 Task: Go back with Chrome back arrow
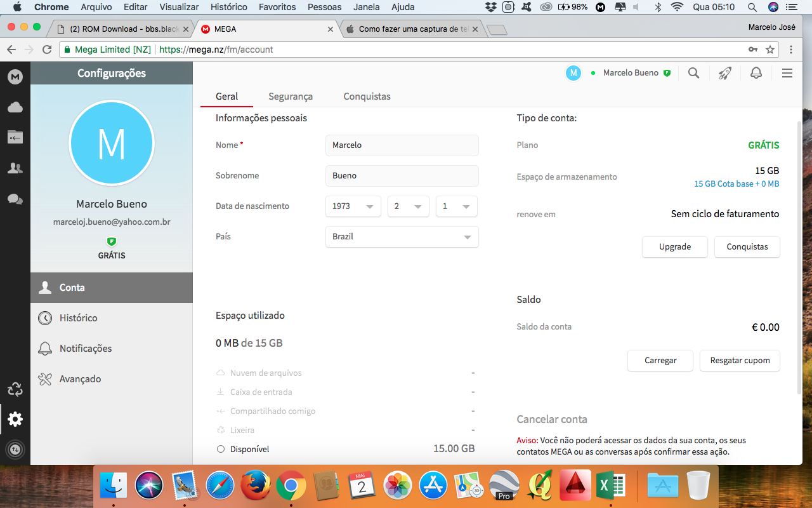tap(11, 50)
